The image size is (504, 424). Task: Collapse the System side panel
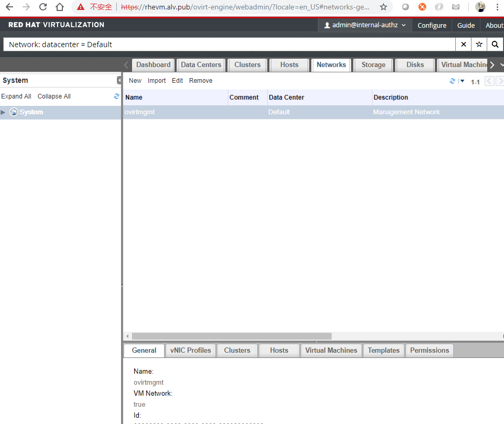(119, 80)
